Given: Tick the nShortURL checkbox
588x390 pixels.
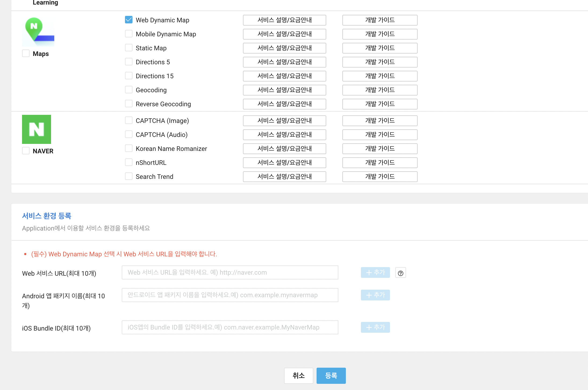Looking at the screenshot, I should pyautogui.click(x=129, y=162).
